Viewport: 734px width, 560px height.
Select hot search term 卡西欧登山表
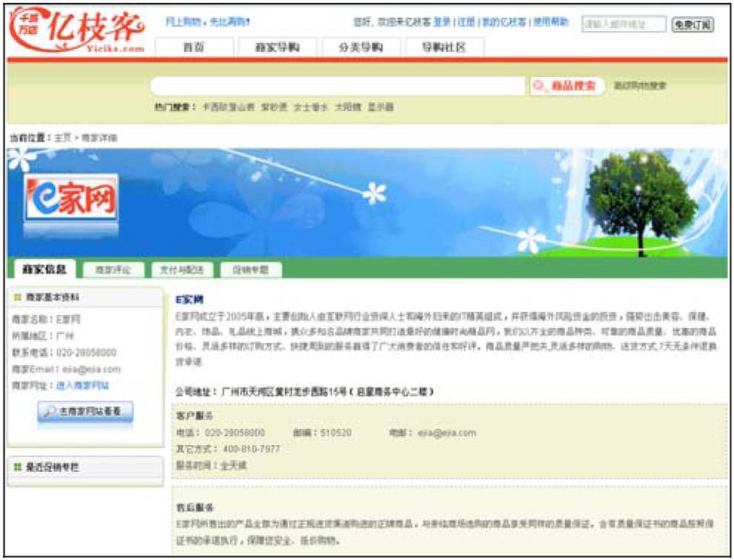click(x=228, y=107)
